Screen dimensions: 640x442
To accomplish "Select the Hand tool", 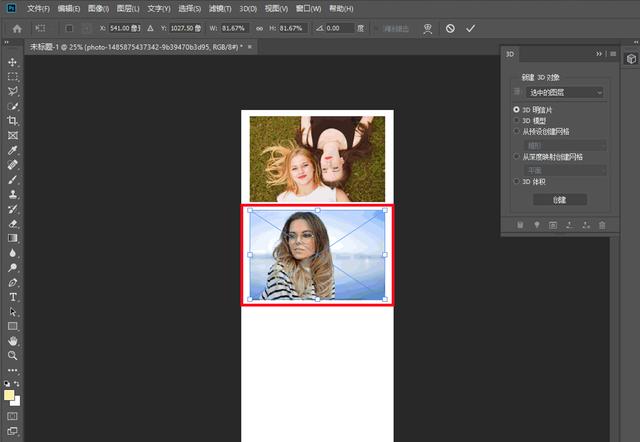I will click(13, 341).
